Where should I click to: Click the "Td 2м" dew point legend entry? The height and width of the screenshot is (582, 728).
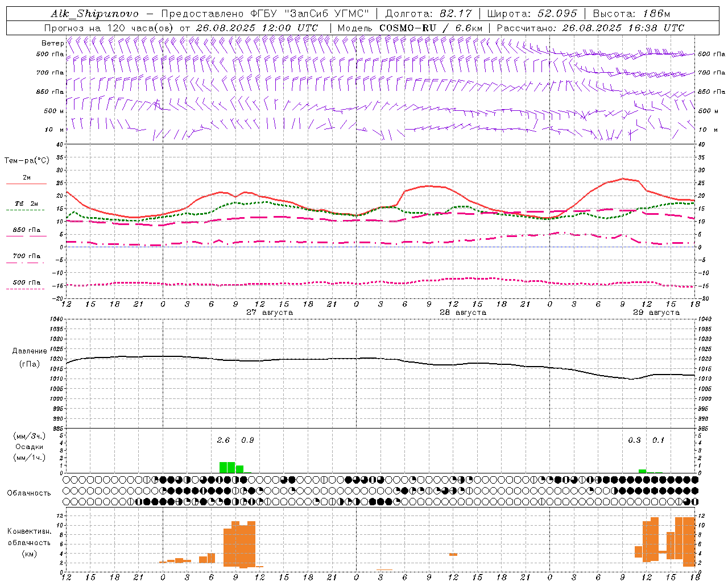click(x=26, y=203)
